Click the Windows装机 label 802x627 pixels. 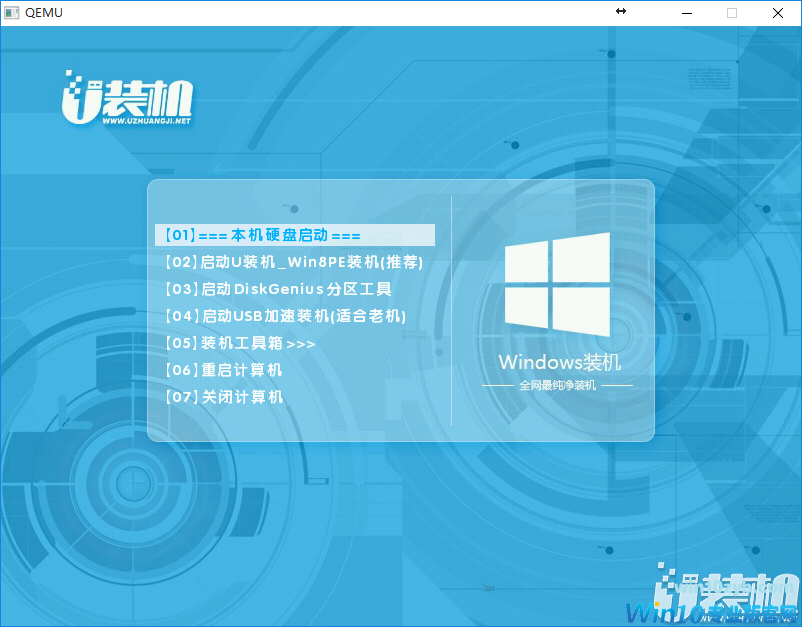coord(559,362)
